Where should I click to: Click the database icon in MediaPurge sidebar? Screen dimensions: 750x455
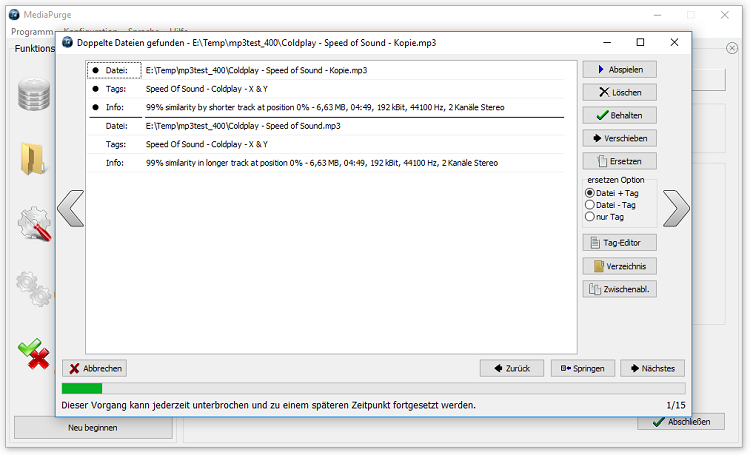pos(34,94)
